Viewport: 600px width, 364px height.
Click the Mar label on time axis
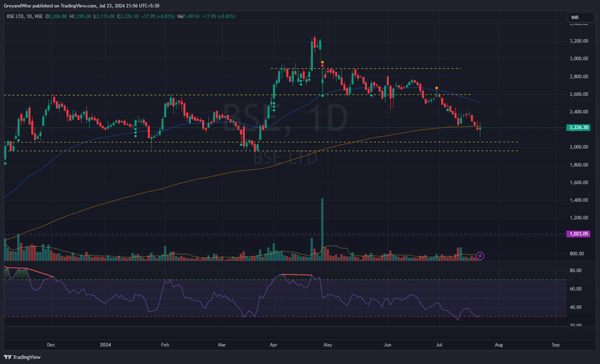(x=222, y=345)
